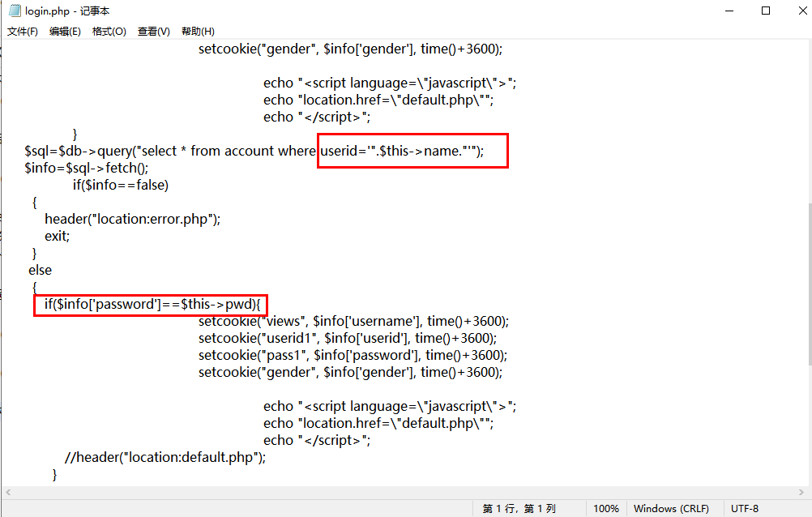The image size is (812, 517).
Task: Open the 文件(F) menu
Action: click(x=22, y=32)
